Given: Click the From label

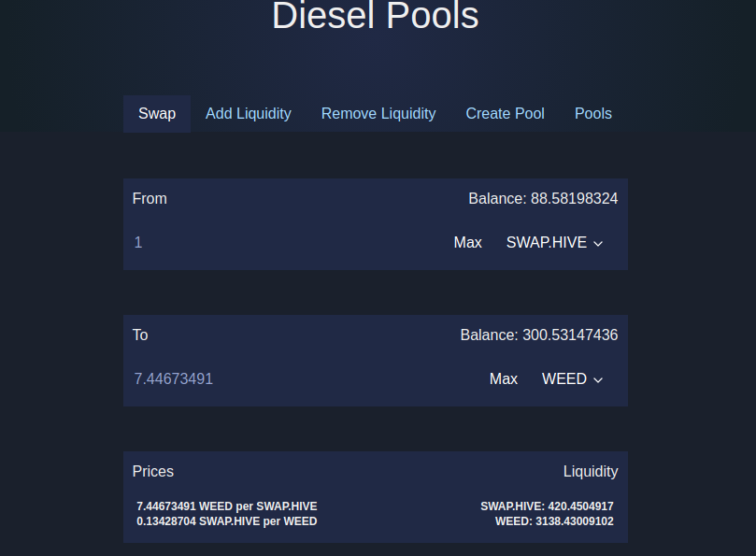Looking at the screenshot, I should (x=150, y=199).
